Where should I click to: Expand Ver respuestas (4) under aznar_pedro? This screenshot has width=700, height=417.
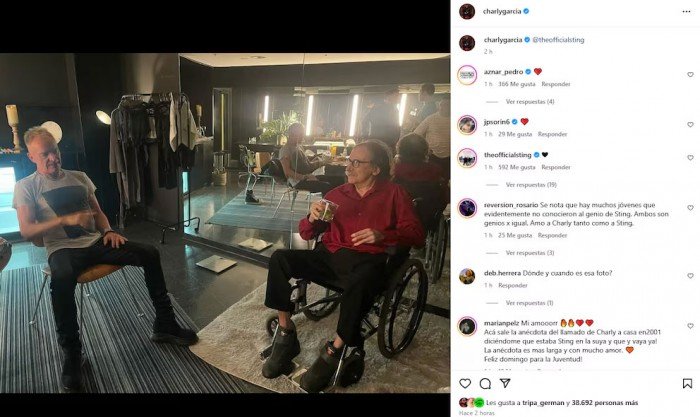point(529,102)
